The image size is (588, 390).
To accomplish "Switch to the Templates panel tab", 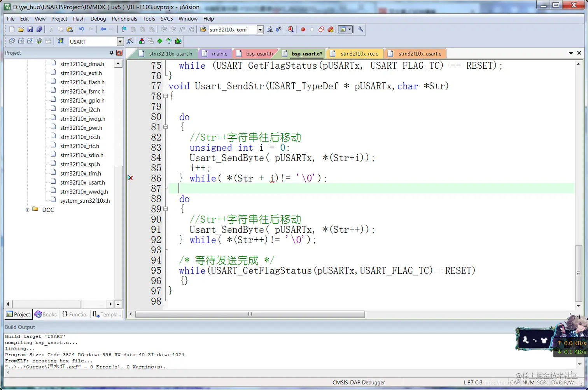I will (107, 314).
